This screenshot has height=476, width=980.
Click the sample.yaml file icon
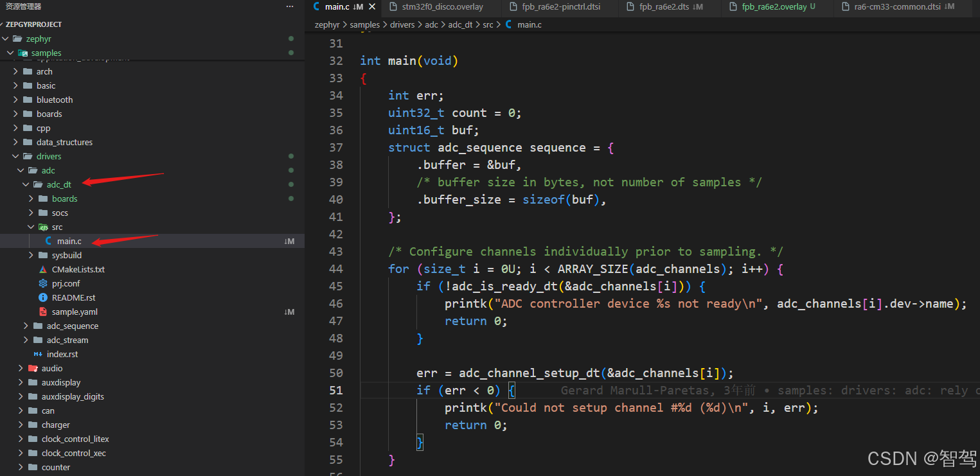pos(43,312)
